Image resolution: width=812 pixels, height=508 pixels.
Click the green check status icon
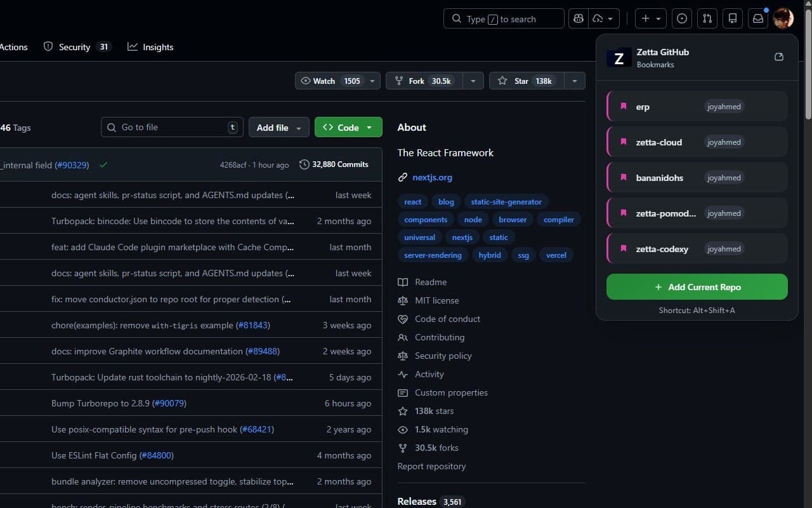103,164
